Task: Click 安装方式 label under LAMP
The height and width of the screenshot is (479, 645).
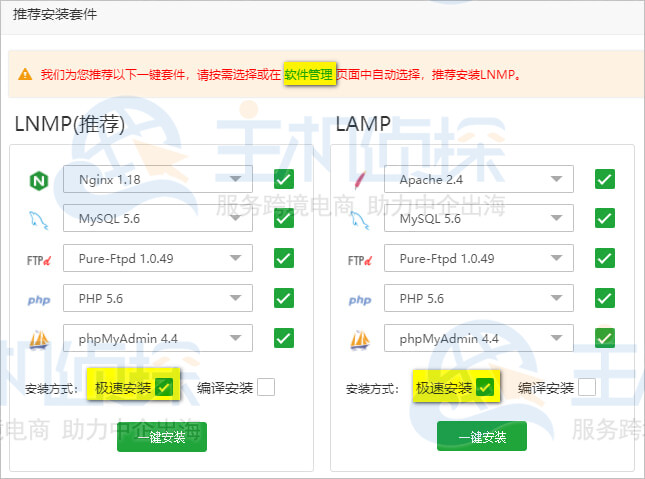Action: coord(372,388)
